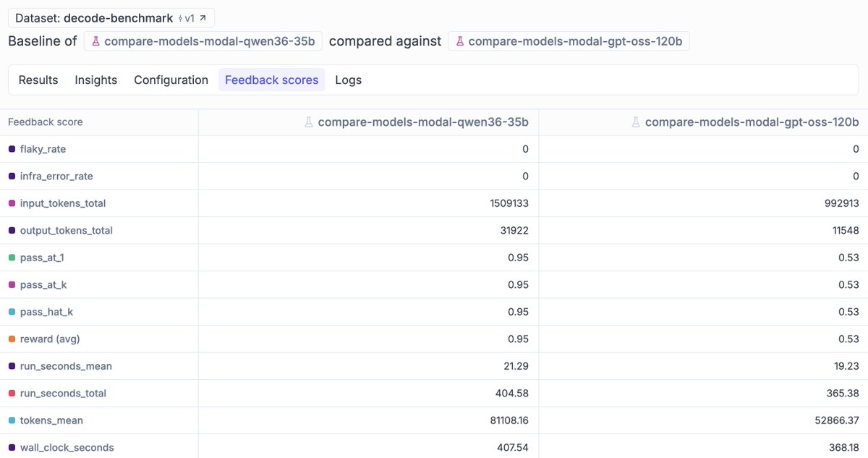868x458 pixels.
Task: Select the wall_clock_seconds value 368.18
Action: [x=844, y=448]
